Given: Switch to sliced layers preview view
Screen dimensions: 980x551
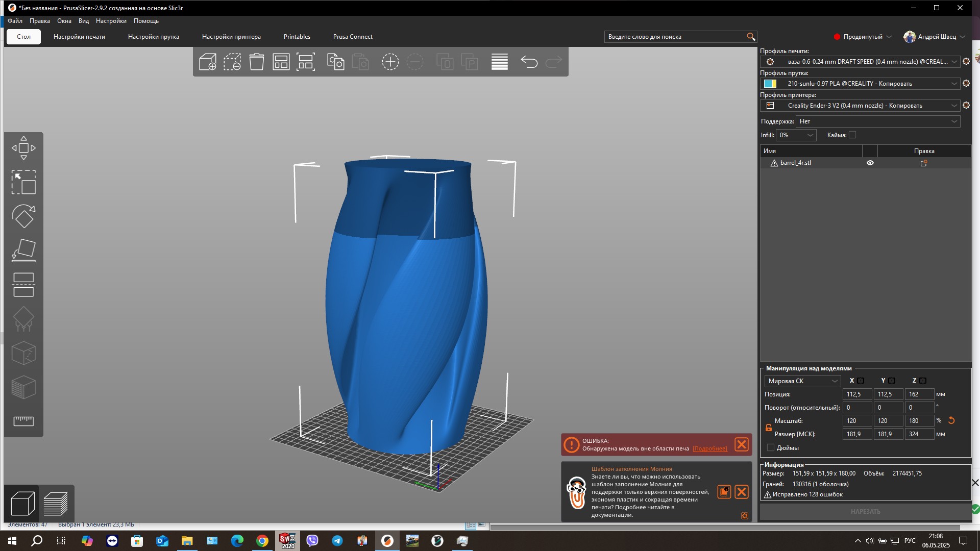Looking at the screenshot, I should (x=56, y=504).
